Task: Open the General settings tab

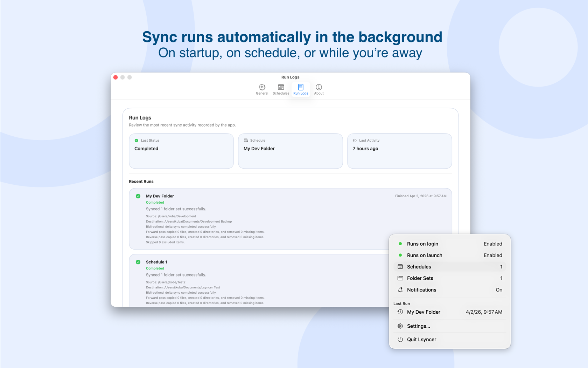Action: click(x=262, y=89)
